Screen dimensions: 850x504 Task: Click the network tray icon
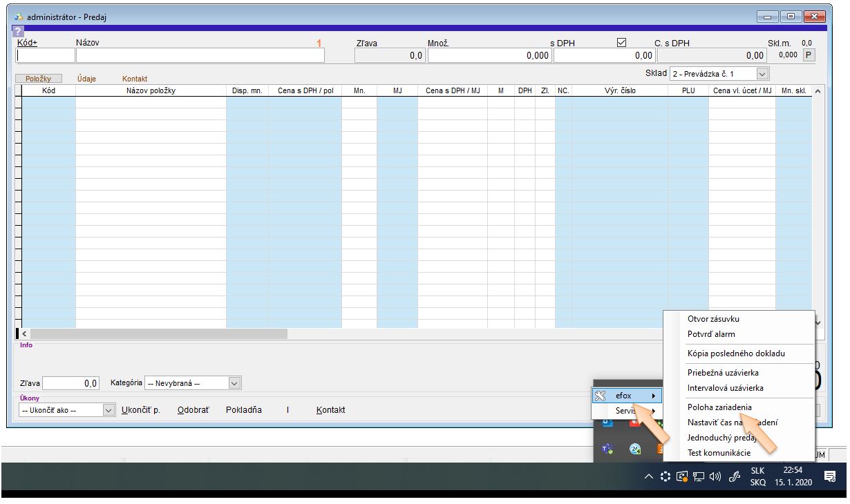pyautogui.click(x=700, y=476)
